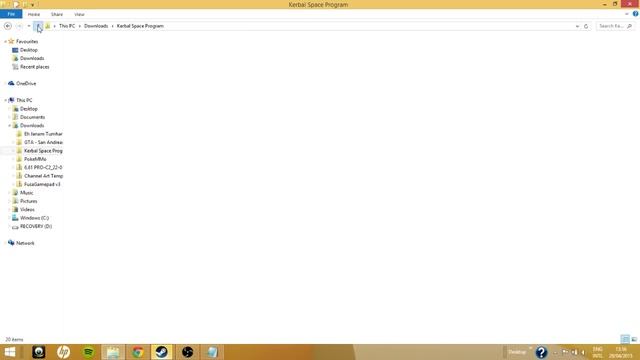Image resolution: width=640 pixels, height=360 pixels.
Task: Open OBS icon on the taskbar
Action: click(x=187, y=352)
